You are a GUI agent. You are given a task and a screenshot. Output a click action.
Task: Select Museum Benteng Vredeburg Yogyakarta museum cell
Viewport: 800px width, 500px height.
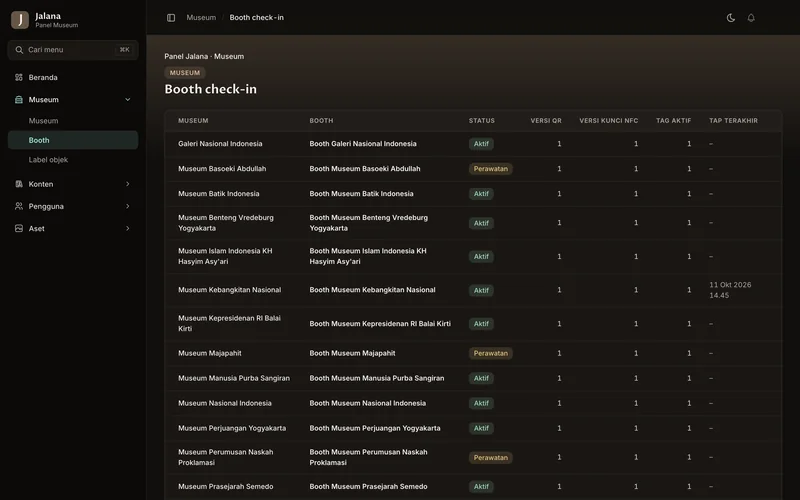pos(226,223)
